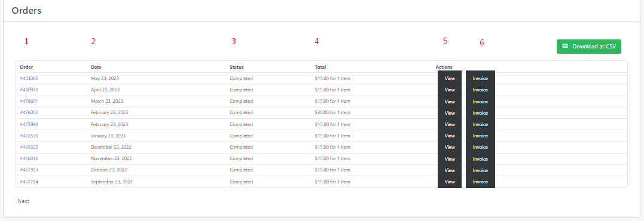The image size is (644, 221).
Task: Open order #469325 link
Action: (29, 147)
